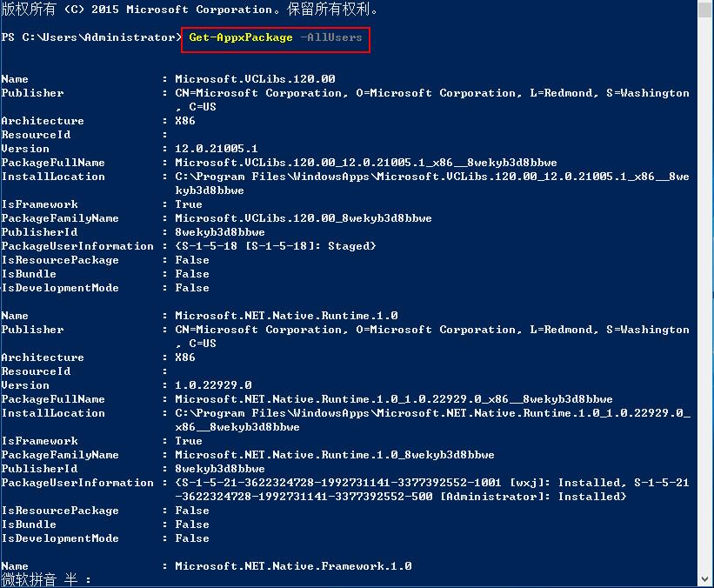The height and width of the screenshot is (588, 714).
Task: Toggle the 半 half-width IME indicator
Action: 70,579
